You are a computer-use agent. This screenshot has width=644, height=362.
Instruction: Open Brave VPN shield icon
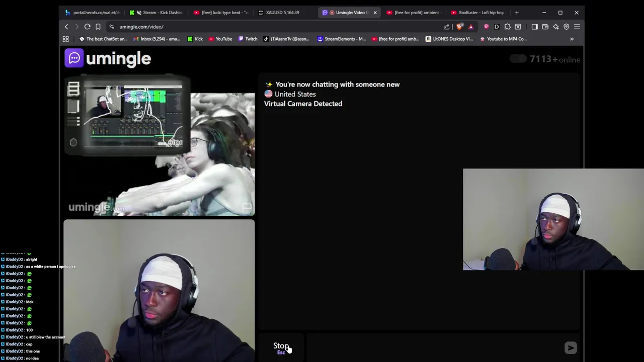566,27
